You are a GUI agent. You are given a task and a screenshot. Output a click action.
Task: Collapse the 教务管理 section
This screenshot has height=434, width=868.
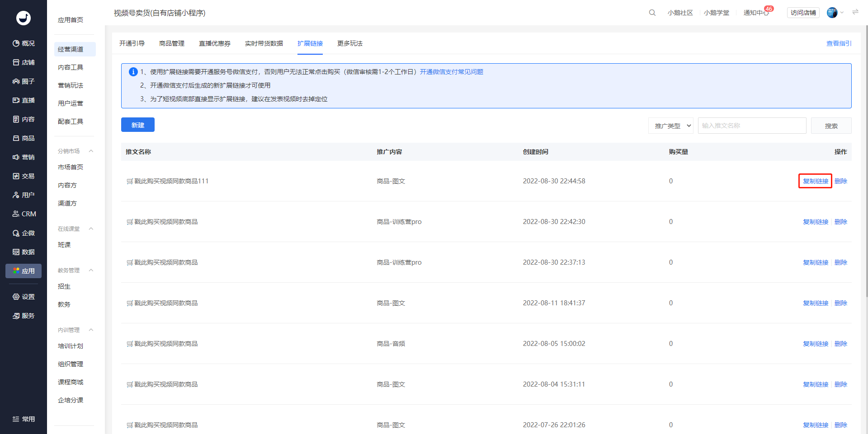click(x=91, y=270)
